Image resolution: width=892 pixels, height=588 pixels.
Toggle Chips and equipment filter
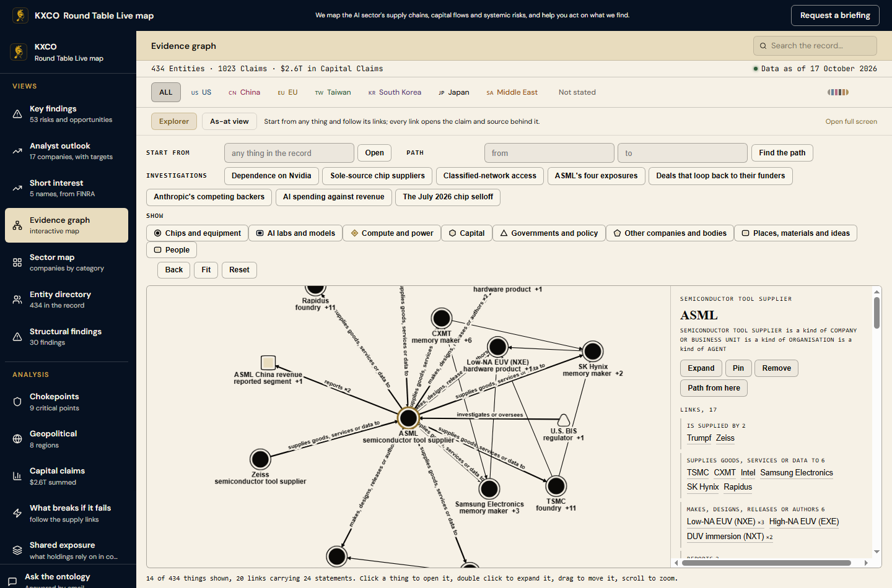click(x=198, y=233)
